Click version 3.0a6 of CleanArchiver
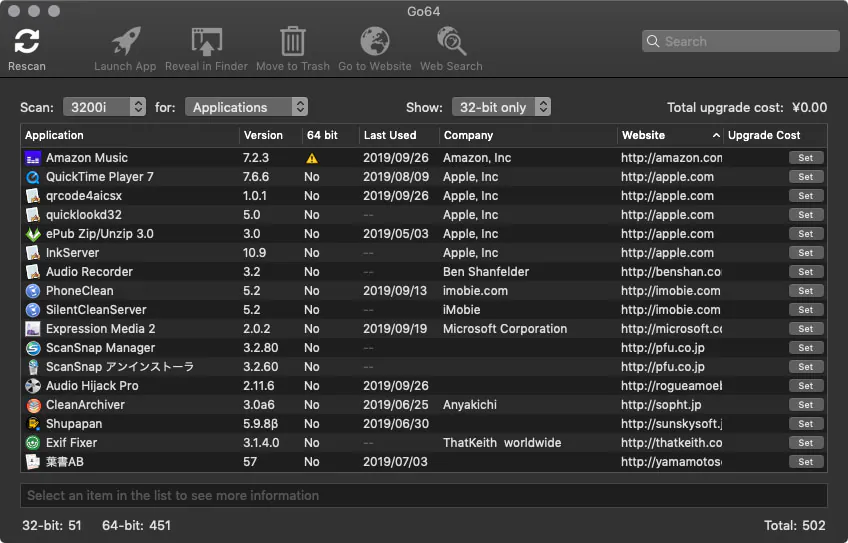Screen dimensions: 848x543 (x=259, y=405)
